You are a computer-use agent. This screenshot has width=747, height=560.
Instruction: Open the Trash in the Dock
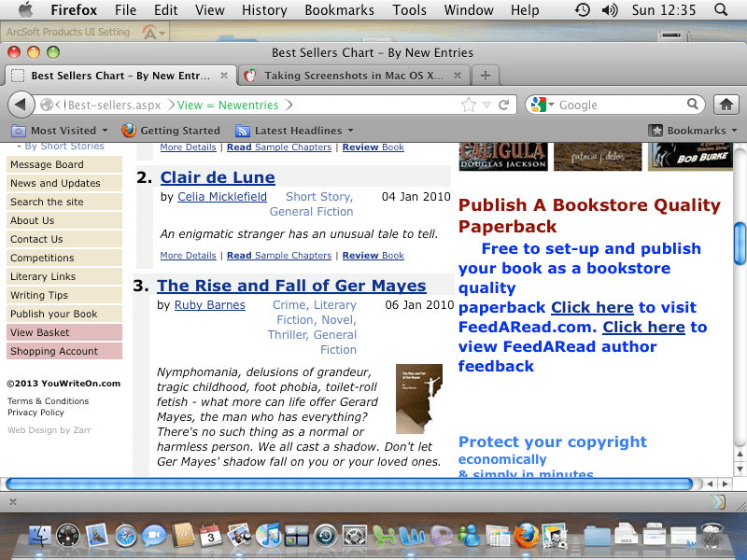coord(712,535)
